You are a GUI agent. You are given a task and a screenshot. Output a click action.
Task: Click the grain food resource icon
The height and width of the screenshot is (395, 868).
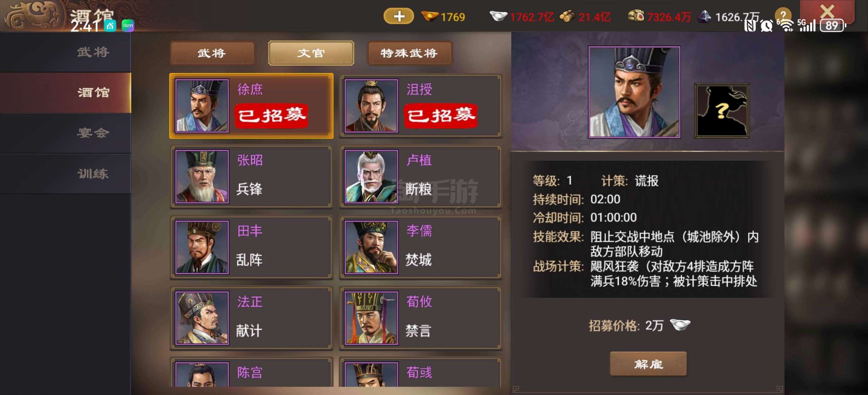tap(636, 16)
